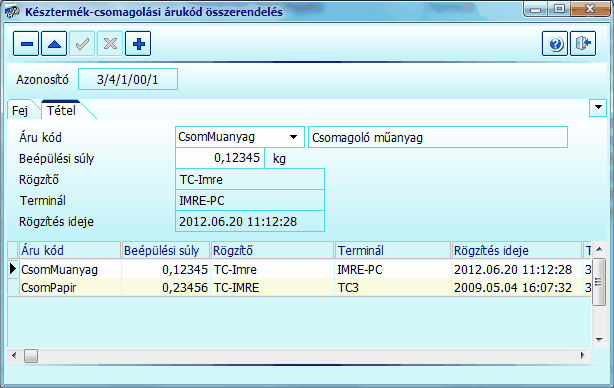The image size is (614, 388).
Task: Click the X cancel toolbar icon
Action: 110,43
